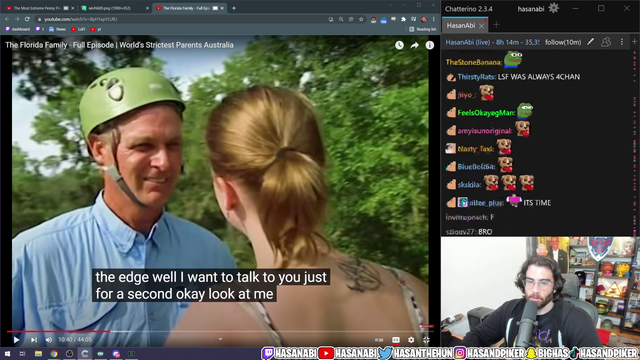Close 'The Florida Family' browser tab
The height and width of the screenshot is (360, 640).
tap(222, 8)
